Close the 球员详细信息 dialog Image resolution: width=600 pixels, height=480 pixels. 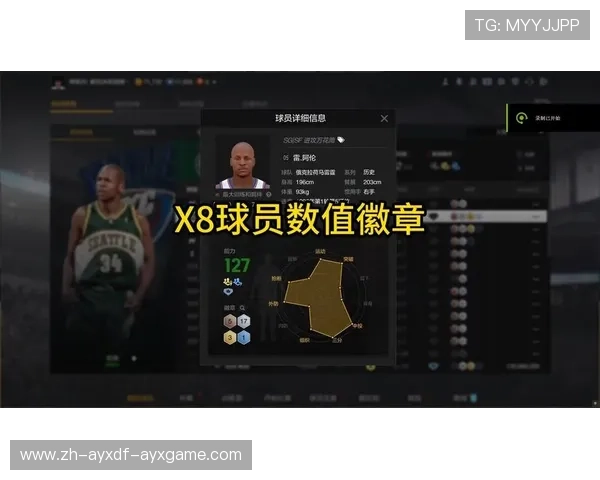click(384, 119)
